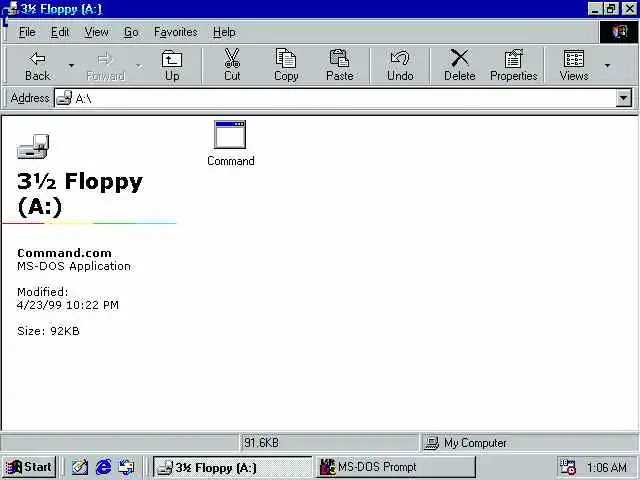The width and height of the screenshot is (640, 480).
Task: Minimize the 3½ Floppy window
Action: pyautogui.click(x=595, y=9)
